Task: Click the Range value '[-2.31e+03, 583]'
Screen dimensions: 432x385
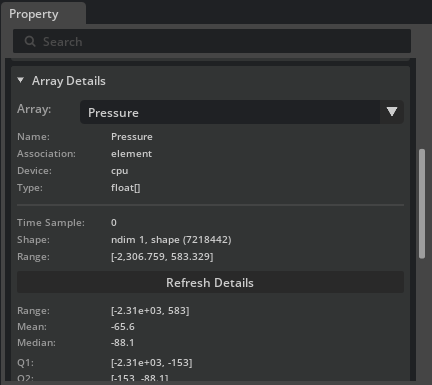Action: [x=150, y=311]
